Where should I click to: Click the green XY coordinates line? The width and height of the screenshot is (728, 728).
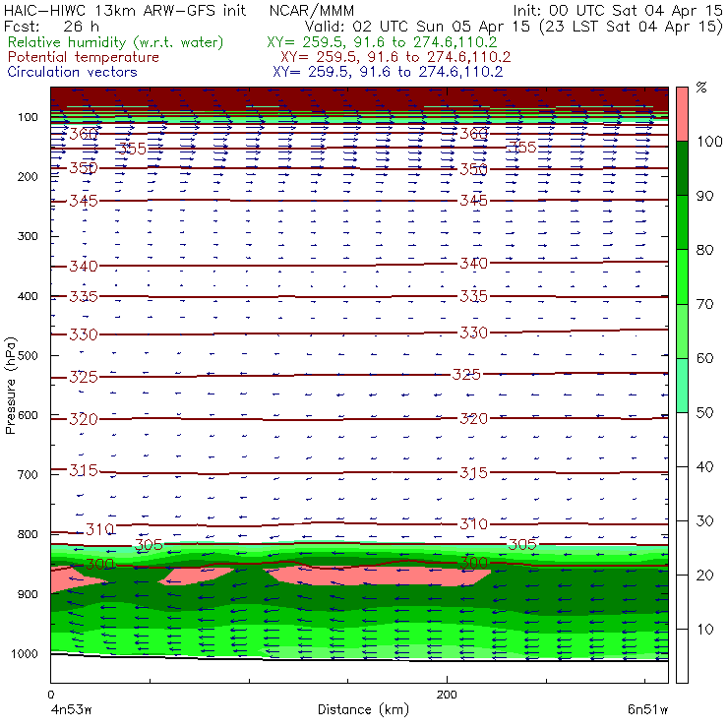[382, 42]
